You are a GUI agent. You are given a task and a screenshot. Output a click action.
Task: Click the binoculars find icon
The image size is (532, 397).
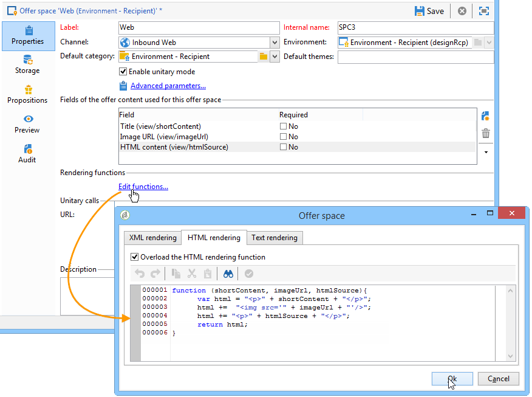[x=228, y=274]
